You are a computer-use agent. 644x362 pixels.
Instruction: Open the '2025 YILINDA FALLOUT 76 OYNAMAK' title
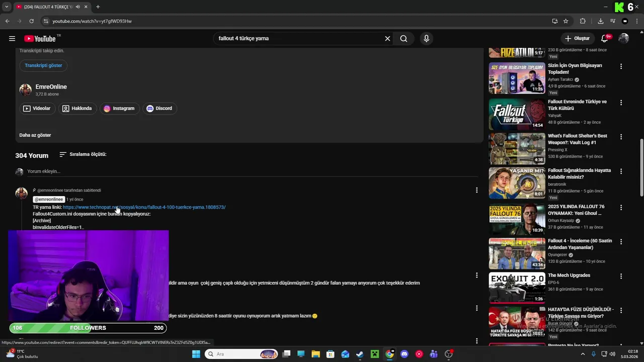(x=576, y=210)
